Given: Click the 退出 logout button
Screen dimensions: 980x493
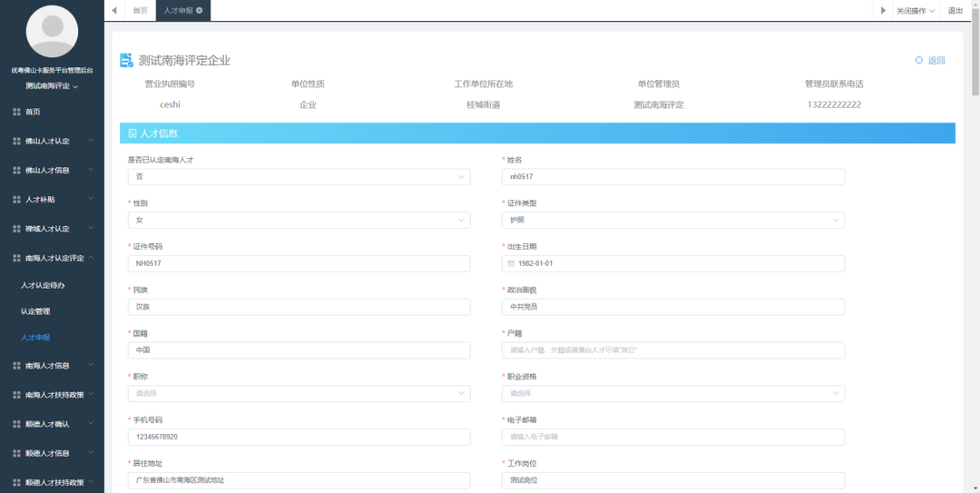Looking at the screenshot, I should tap(955, 11).
